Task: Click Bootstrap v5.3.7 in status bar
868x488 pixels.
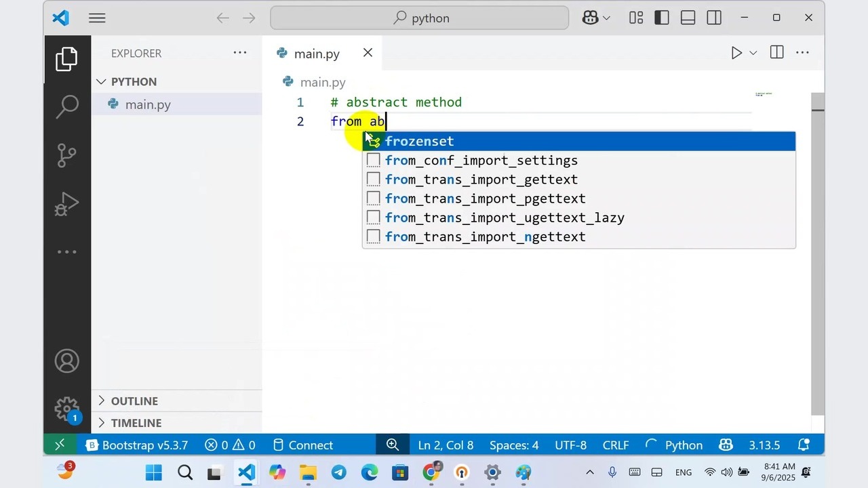Action: click(x=136, y=445)
